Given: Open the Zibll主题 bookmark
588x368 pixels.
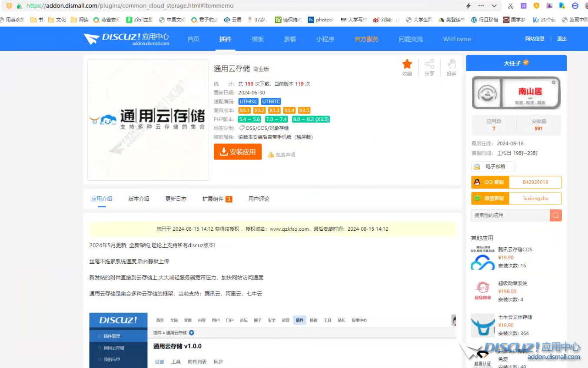Looking at the screenshot, I should tap(140, 20).
